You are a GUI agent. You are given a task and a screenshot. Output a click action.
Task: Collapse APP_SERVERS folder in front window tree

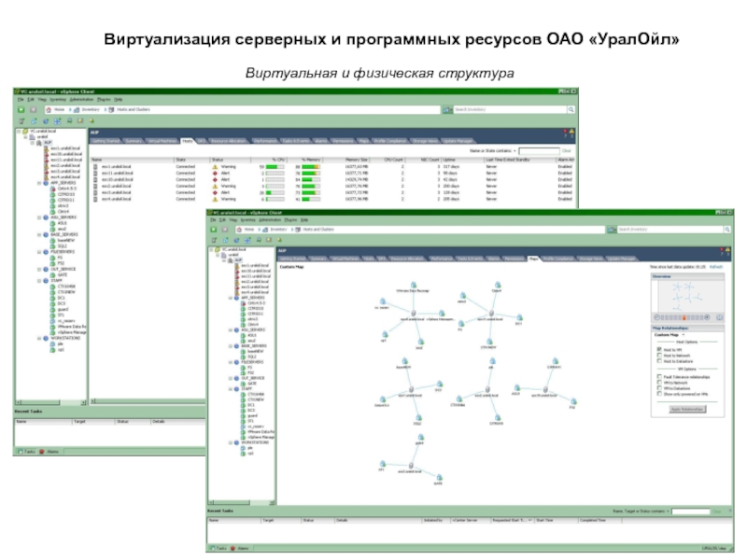(x=231, y=298)
